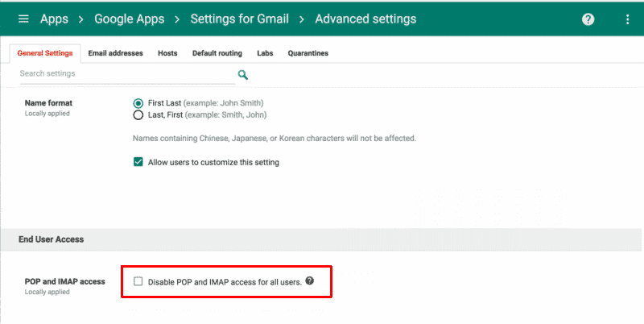Click Advanced settings breadcrumb
644x324 pixels.
(x=365, y=19)
